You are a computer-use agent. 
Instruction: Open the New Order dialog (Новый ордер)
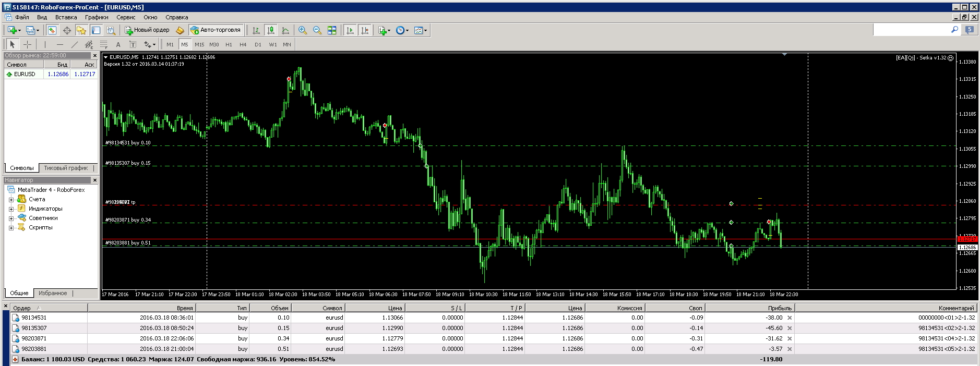click(x=147, y=30)
